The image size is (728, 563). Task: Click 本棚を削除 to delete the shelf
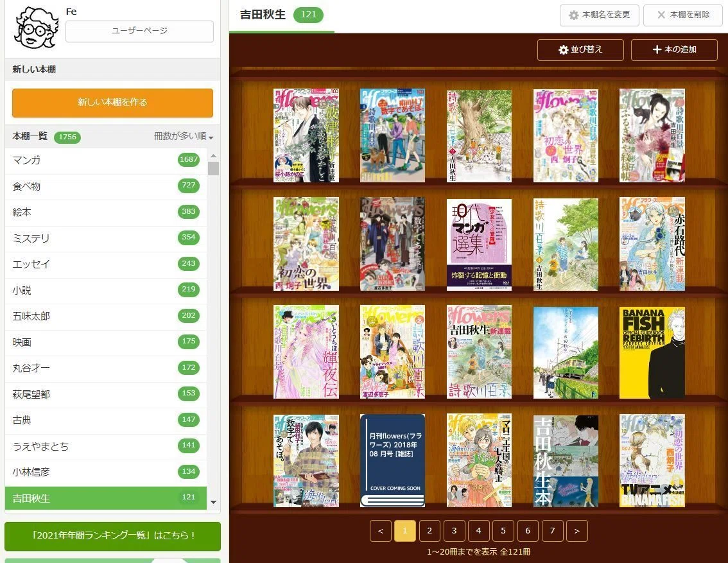[x=683, y=15]
